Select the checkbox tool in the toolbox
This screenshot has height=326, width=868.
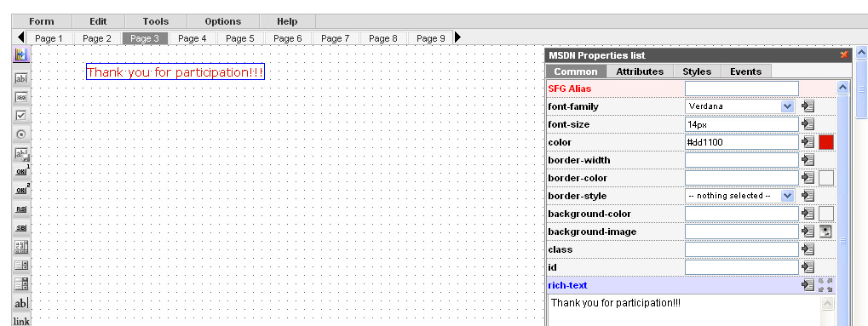click(x=21, y=116)
